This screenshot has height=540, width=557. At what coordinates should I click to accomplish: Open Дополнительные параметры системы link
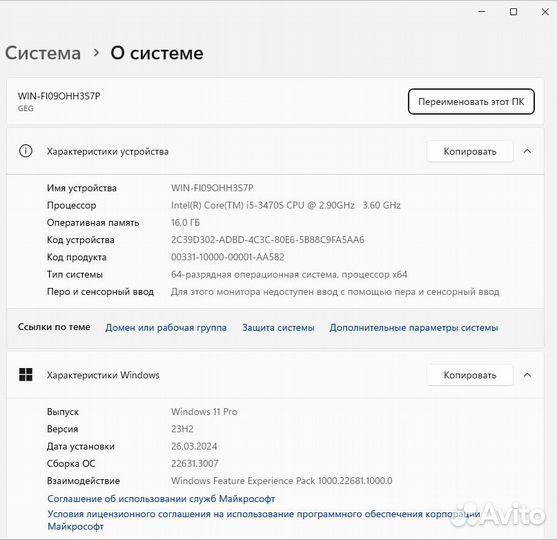point(413,328)
